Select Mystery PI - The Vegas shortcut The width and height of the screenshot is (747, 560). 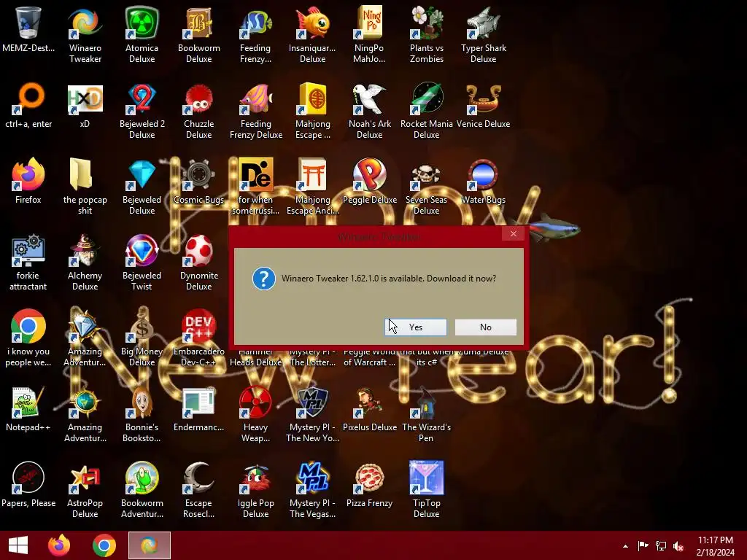312,489
